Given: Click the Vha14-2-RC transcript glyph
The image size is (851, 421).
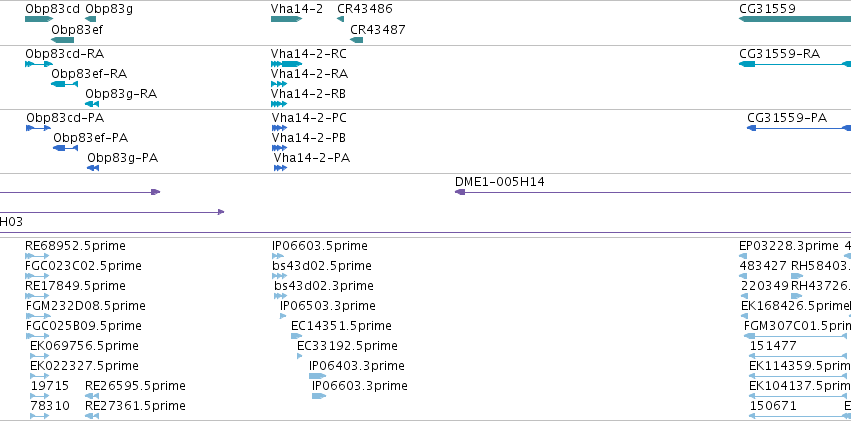Looking at the screenshot, I should coord(287,64).
